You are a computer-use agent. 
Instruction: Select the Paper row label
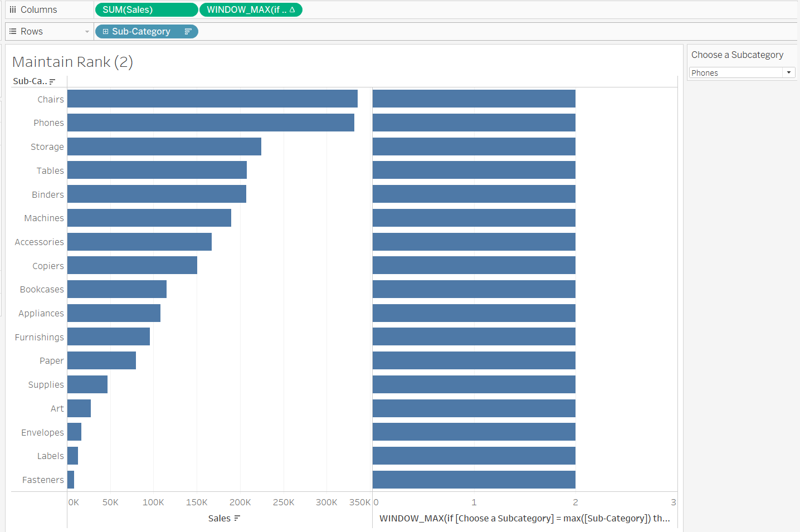coord(52,360)
